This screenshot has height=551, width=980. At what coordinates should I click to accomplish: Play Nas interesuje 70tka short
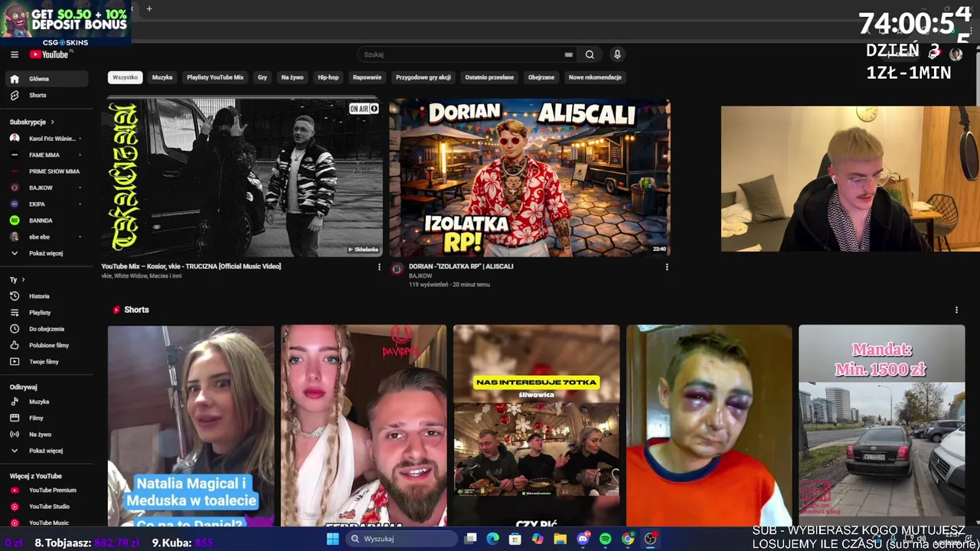click(537, 425)
